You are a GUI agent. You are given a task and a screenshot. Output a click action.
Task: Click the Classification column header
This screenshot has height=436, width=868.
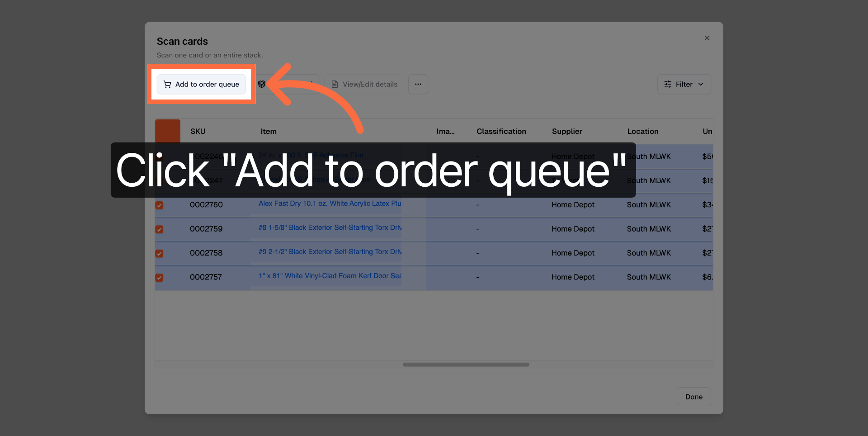coord(501,131)
